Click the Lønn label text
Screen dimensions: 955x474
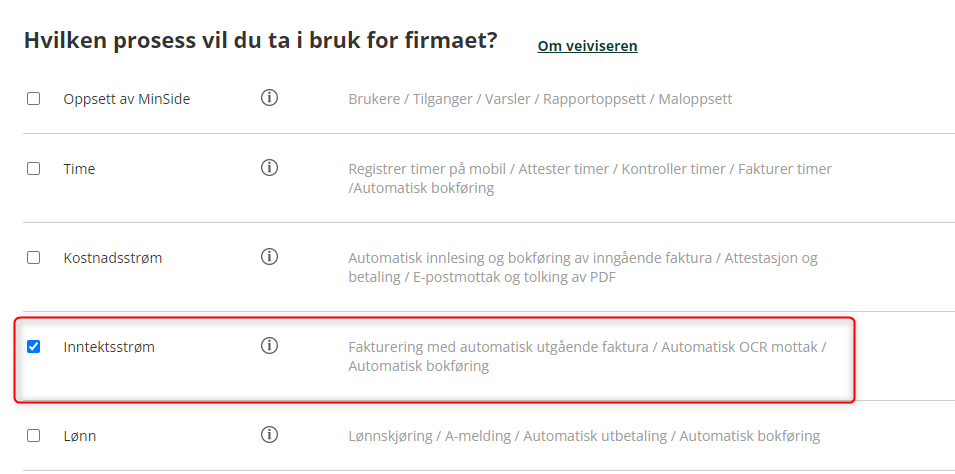coord(80,436)
